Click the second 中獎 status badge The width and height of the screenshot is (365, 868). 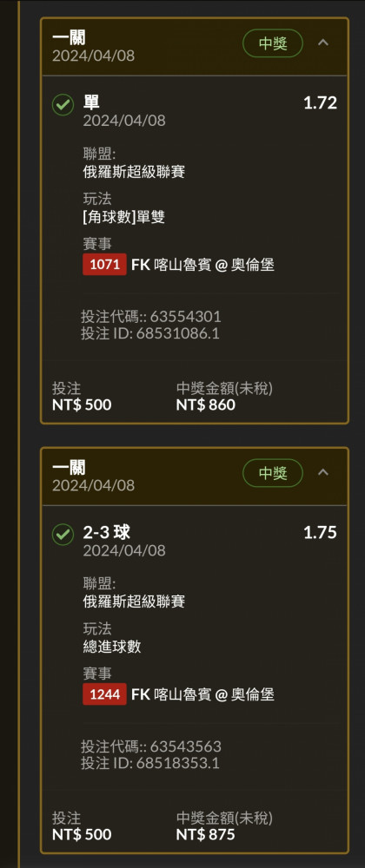coord(273,473)
